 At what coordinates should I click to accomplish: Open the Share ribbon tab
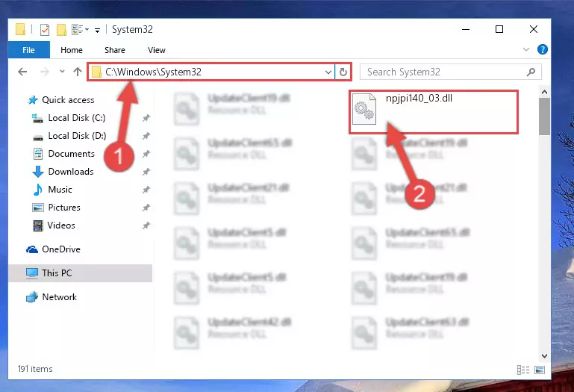(115, 50)
